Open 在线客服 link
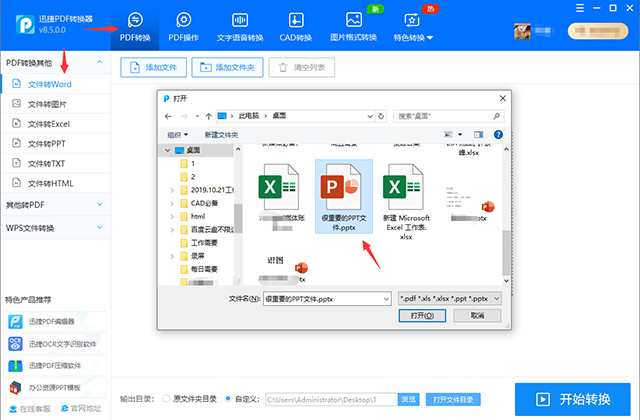 pyautogui.click(x=30, y=409)
